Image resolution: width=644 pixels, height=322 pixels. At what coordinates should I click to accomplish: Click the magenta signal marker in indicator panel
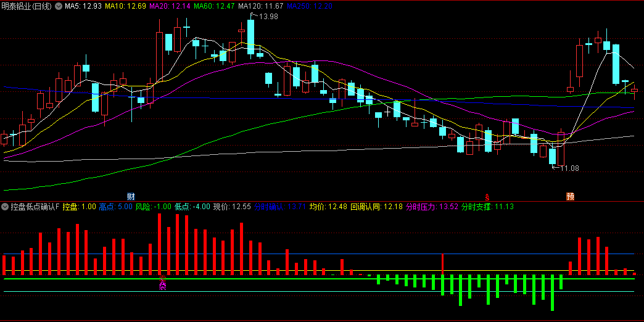click(163, 283)
